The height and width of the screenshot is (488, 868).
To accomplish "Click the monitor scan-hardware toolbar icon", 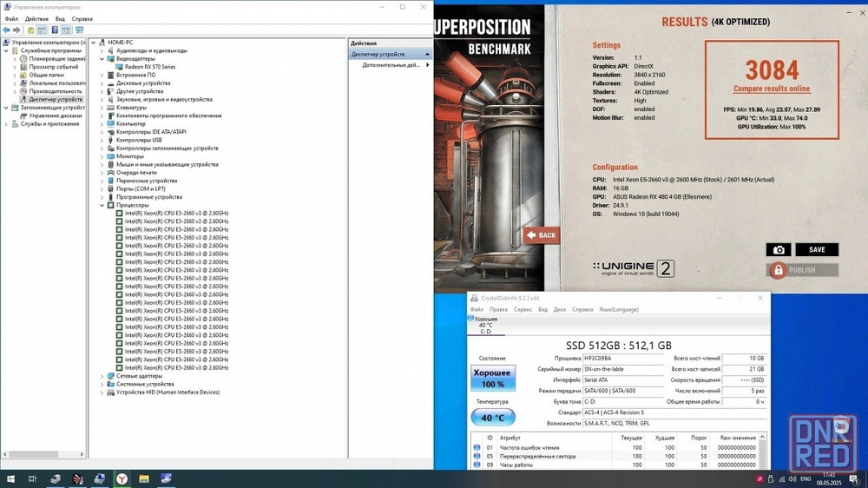I will [79, 30].
